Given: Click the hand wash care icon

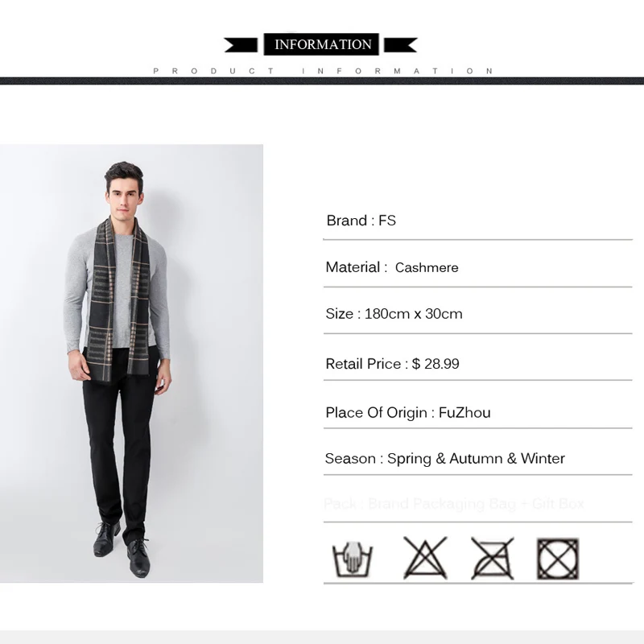Looking at the screenshot, I should [x=353, y=559].
